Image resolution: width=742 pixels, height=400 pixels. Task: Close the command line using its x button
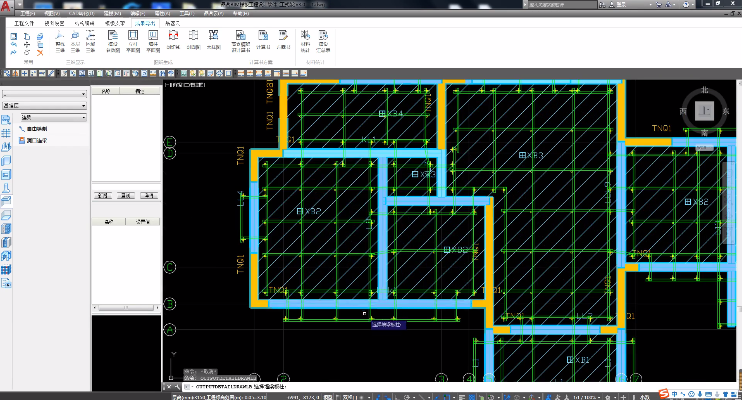168,387
